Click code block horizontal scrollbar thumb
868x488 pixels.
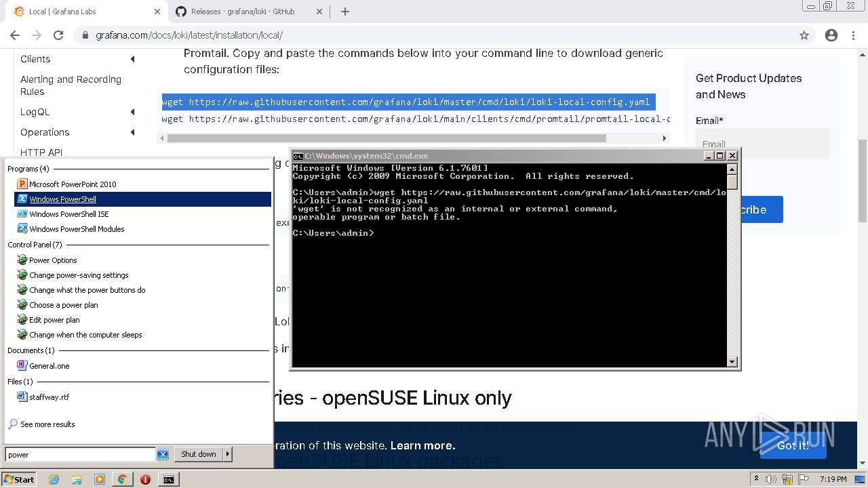[x=387, y=138]
